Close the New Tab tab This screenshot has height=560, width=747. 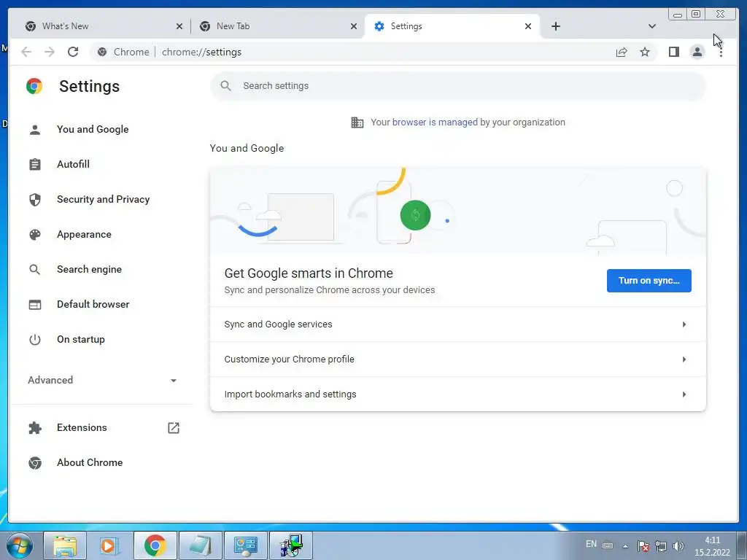click(354, 26)
